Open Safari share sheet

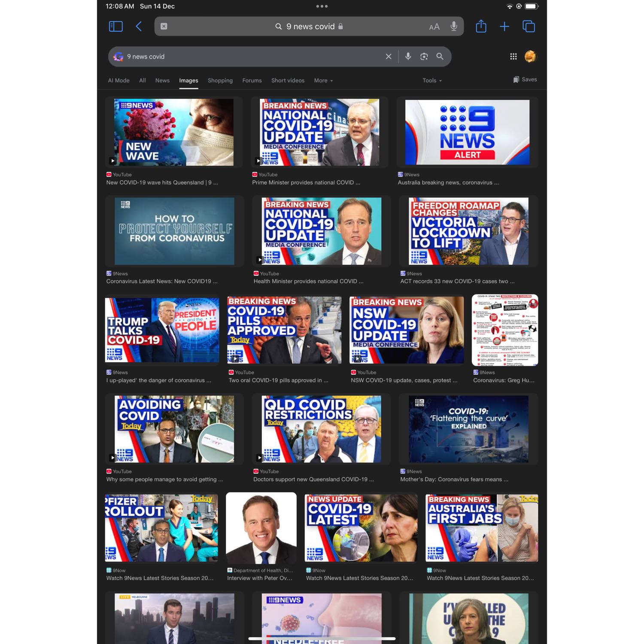[x=481, y=26]
